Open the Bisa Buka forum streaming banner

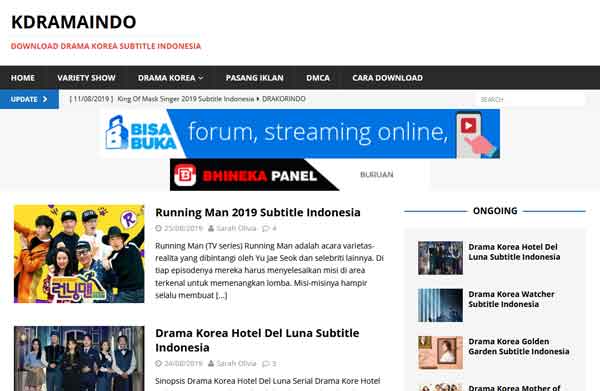point(301,134)
